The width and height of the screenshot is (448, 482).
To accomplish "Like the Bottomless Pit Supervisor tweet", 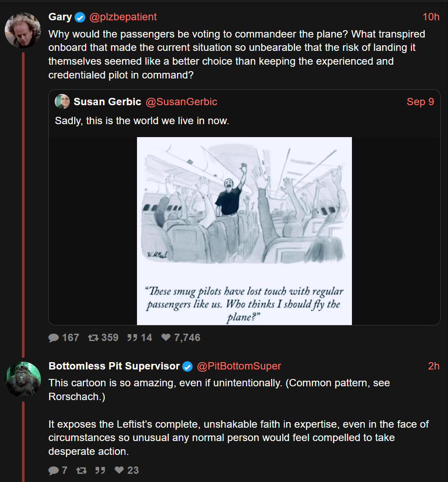I will pos(119,470).
